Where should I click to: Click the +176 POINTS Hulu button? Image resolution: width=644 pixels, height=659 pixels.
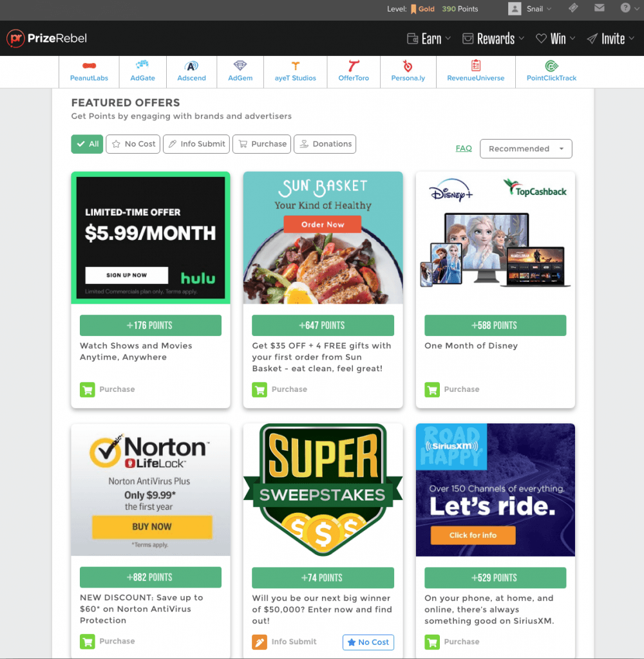tap(151, 325)
